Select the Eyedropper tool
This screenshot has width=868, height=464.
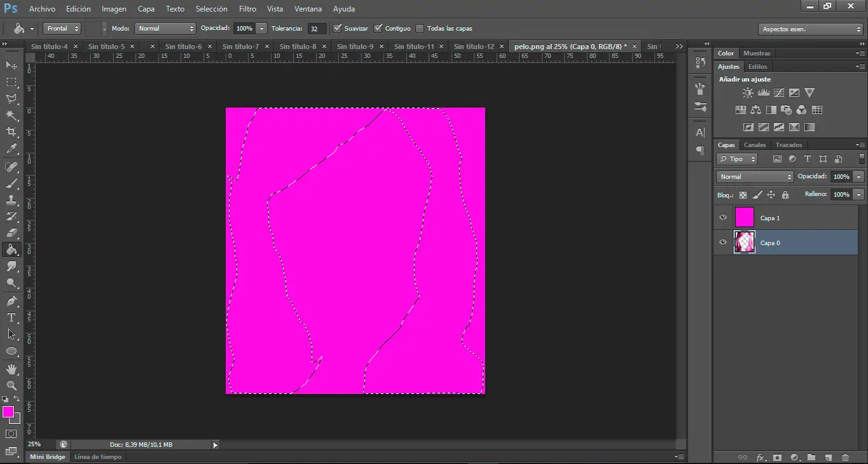coord(11,149)
